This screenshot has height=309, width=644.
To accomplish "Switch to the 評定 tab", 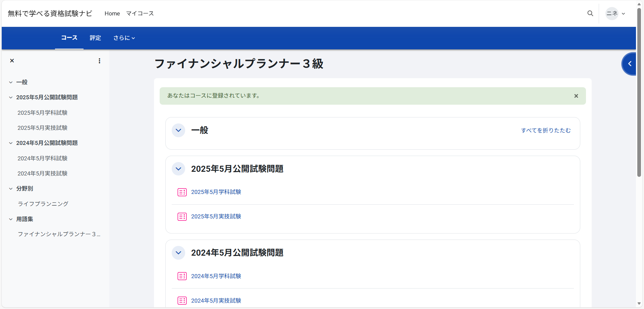I will pos(95,38).
